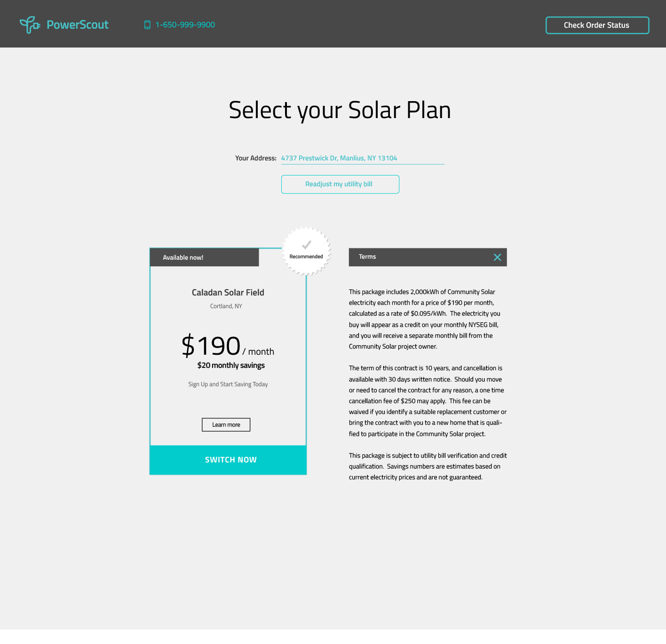Click the PowerScout plant logo icon
The height and width of the screenshot is (644, 666).
(x=30, y=25)
